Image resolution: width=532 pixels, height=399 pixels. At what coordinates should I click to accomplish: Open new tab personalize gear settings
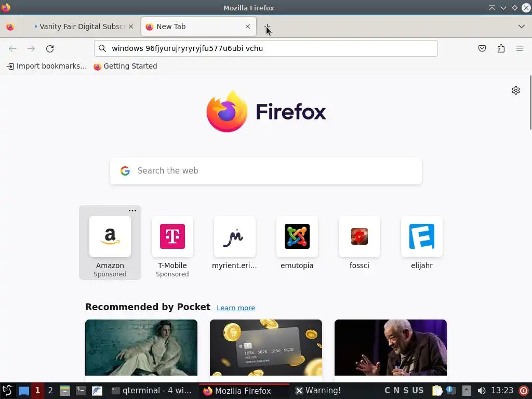516,90
